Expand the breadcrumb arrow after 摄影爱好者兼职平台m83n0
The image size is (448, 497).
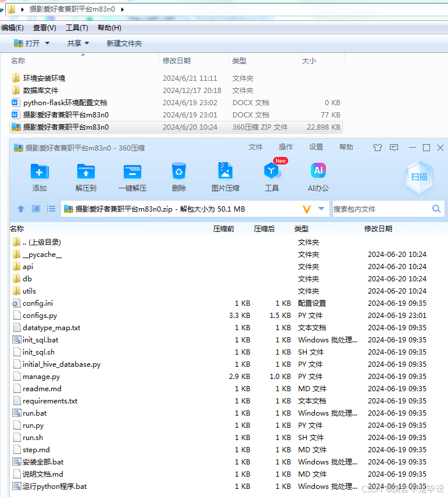(122, 9)
